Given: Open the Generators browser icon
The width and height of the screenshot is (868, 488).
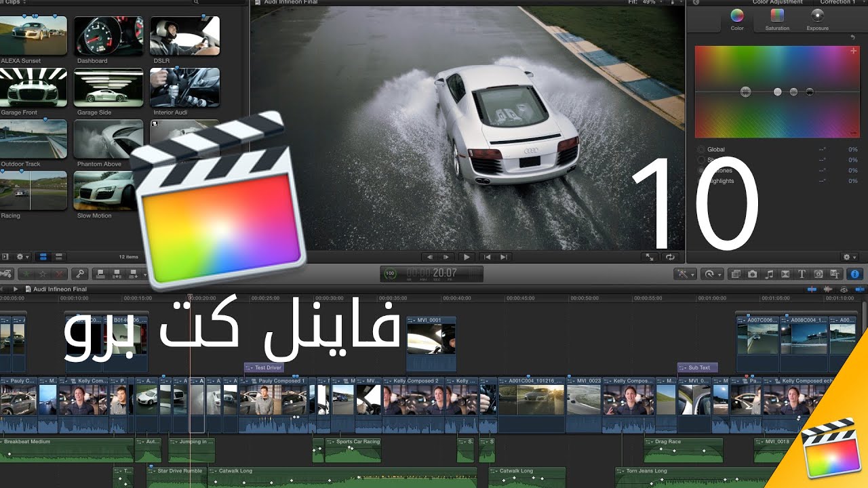Looking at the screenshot, I should pyautogui.click(x=818, y=274).
